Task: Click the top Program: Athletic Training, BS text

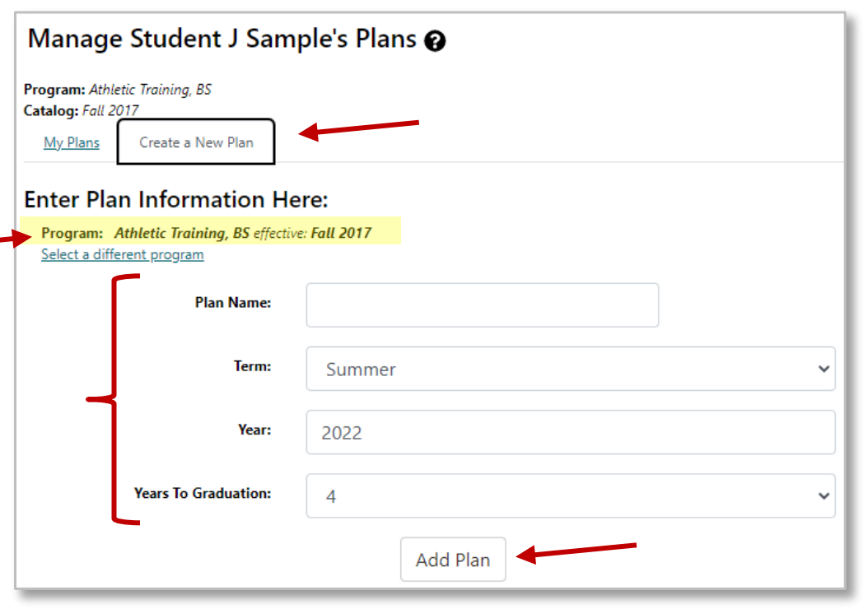Action: 118,90
